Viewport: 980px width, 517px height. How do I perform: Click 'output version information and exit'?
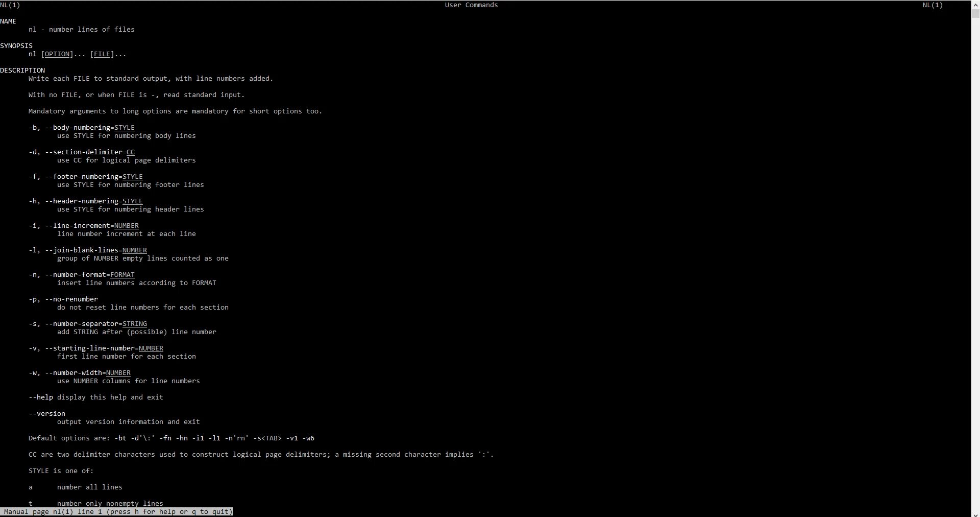tap(129, 421)
